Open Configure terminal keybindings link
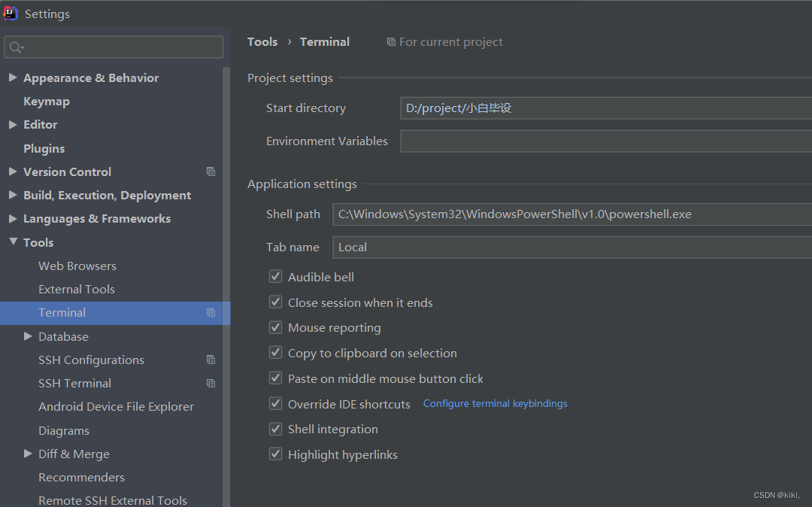 (x=495, y=404)
